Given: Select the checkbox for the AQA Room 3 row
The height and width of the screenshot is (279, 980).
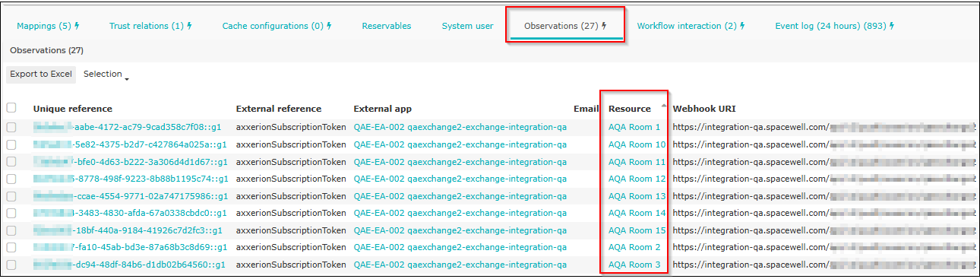Looking at the screenshot, I should 11,265.
